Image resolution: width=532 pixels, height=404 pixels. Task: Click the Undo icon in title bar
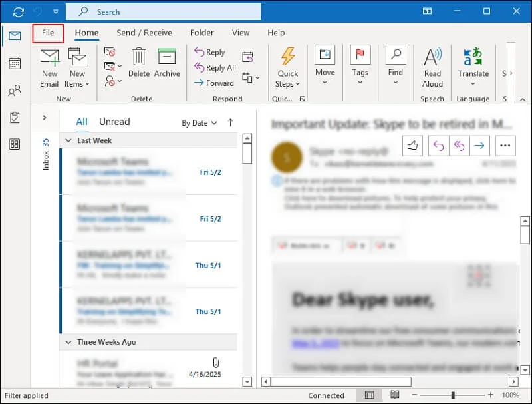(x=37, y=12)
